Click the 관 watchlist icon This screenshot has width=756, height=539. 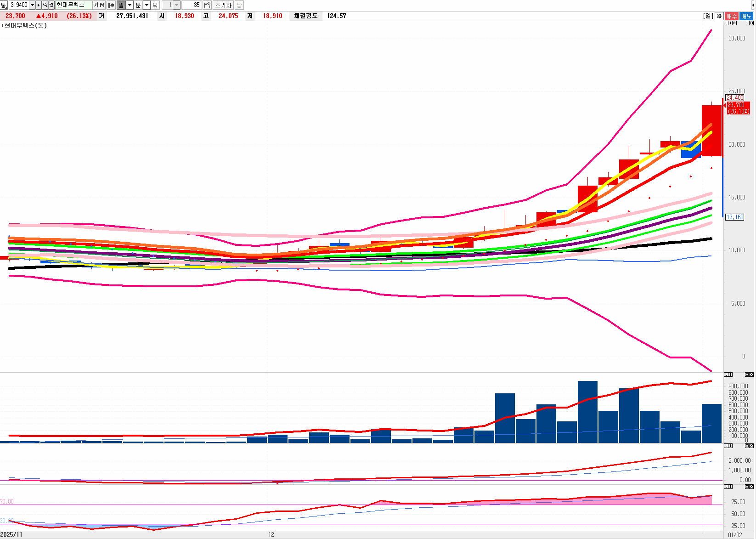51,5
